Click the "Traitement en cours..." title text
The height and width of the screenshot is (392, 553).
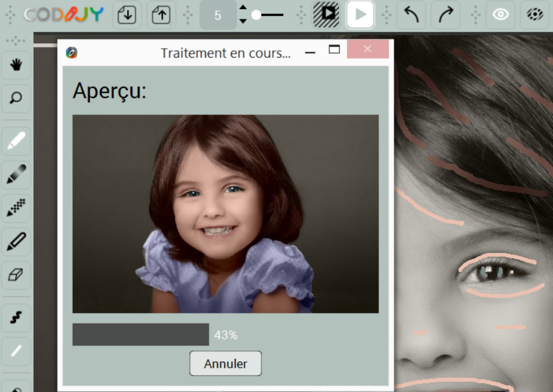click(x=226, y=53)
